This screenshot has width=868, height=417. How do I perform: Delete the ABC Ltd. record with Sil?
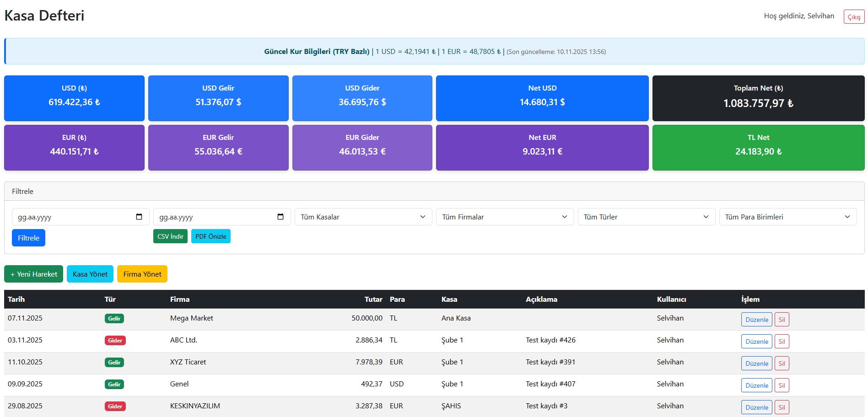pyautogui.click(x=782, y=342)
